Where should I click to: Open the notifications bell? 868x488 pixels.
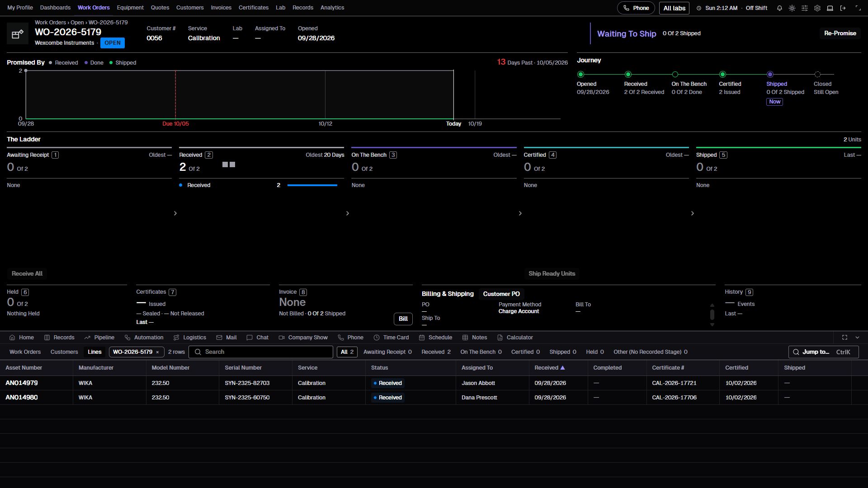(779, 8)
